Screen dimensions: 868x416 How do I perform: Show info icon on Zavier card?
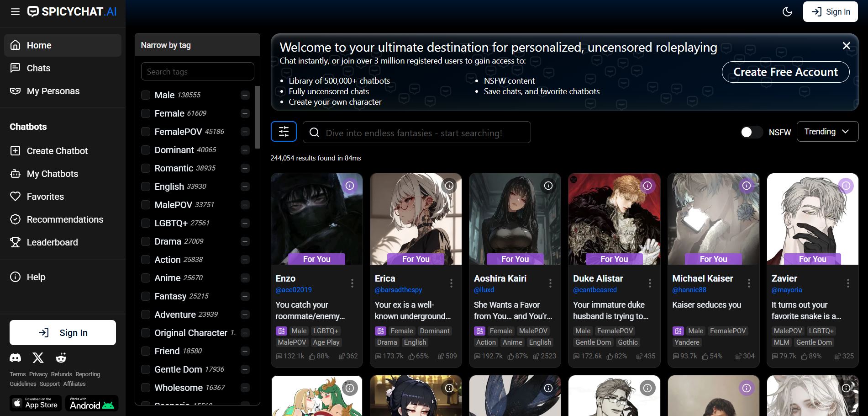tap(846, 186)
